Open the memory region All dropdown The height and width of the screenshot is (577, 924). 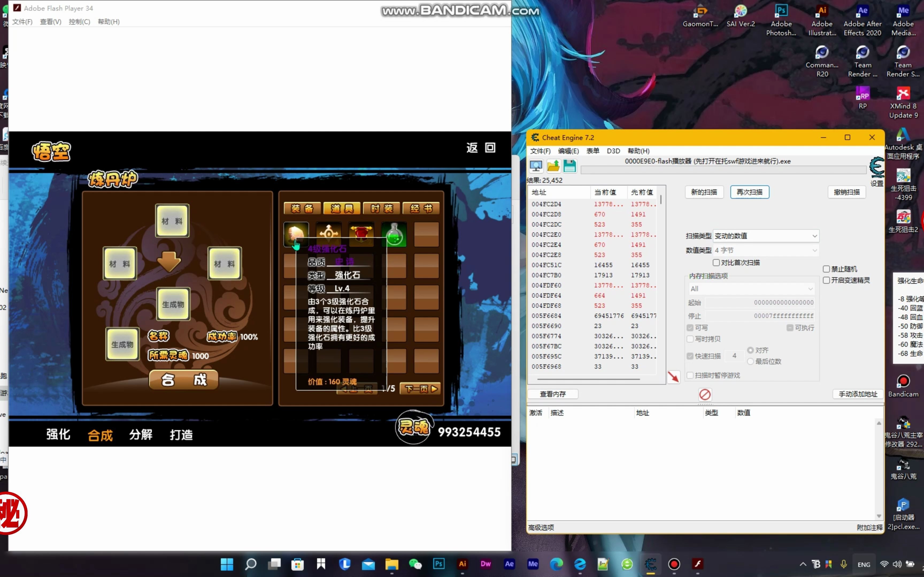(751, 289)
